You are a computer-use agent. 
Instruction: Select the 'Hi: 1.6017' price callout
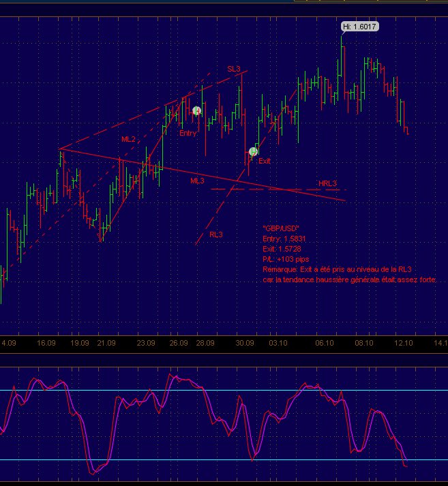point(359,27)
